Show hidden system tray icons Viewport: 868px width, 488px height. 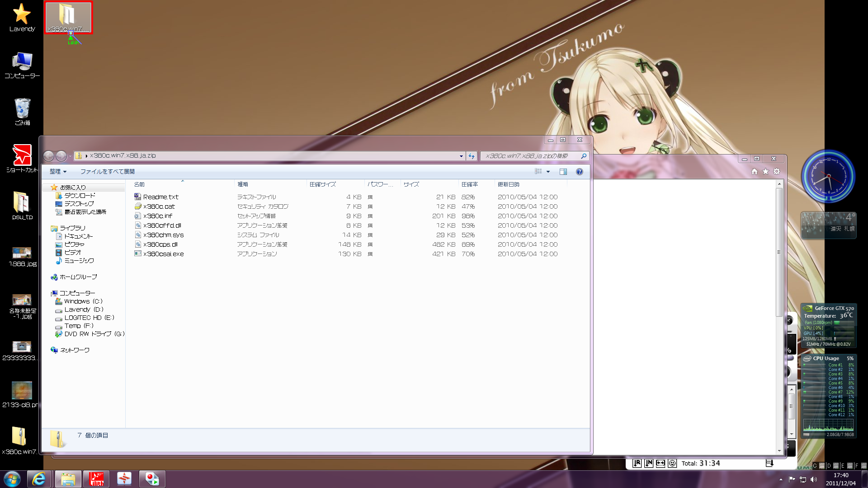pos(781,479)
